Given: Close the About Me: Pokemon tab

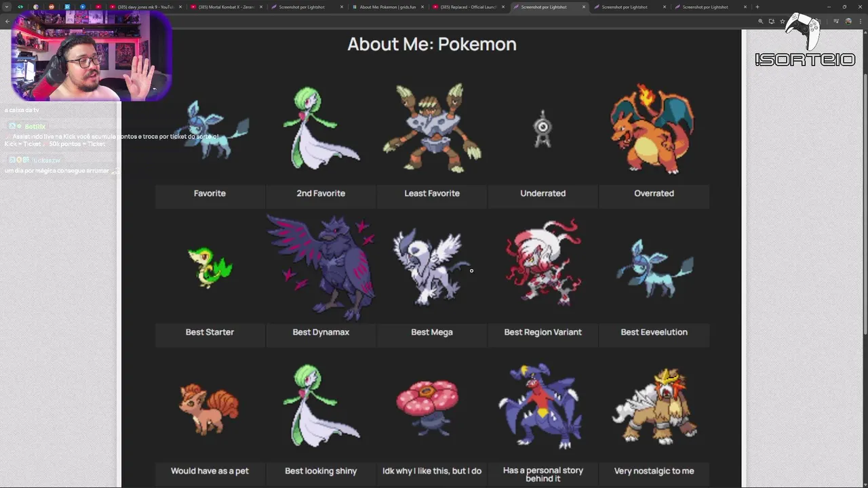Looking at the screenshot, I should [422, 7].
